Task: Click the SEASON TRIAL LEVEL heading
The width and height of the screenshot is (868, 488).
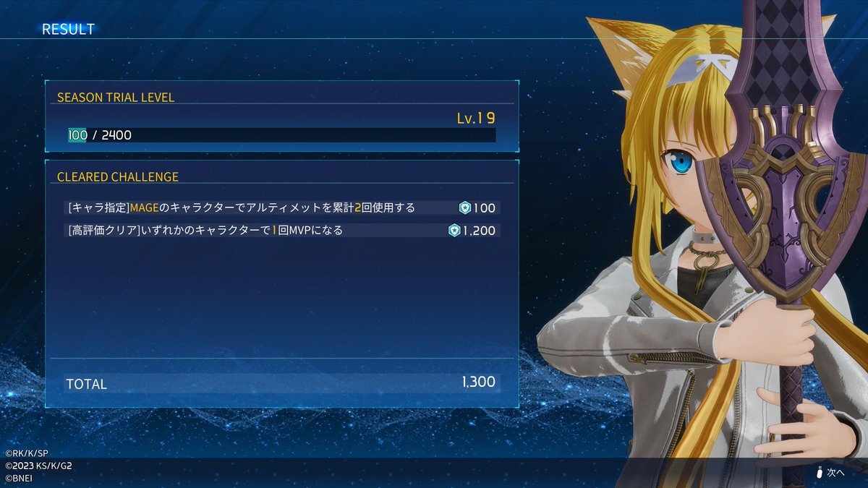Action: tap(116, 97)
